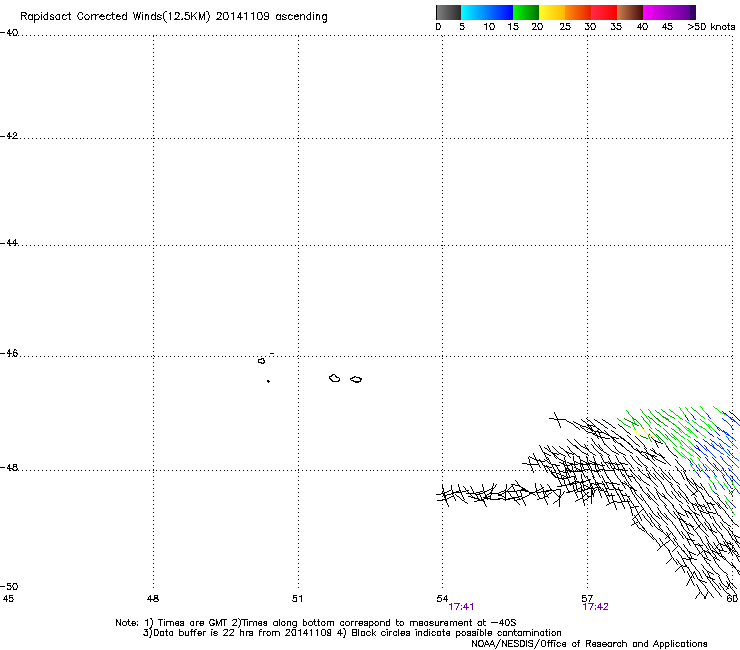Click the cyan-blue 5-15 knots color band

487,12
